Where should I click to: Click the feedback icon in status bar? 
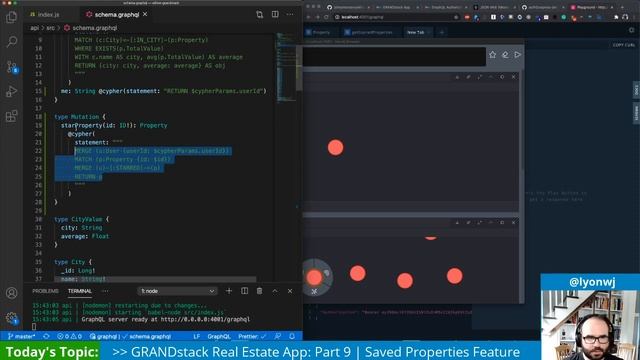coord(278,337)
